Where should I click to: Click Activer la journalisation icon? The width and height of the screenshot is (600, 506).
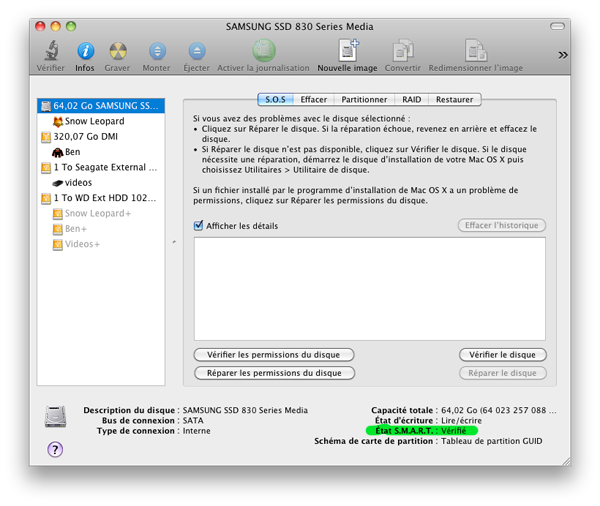tap(264, 50)
